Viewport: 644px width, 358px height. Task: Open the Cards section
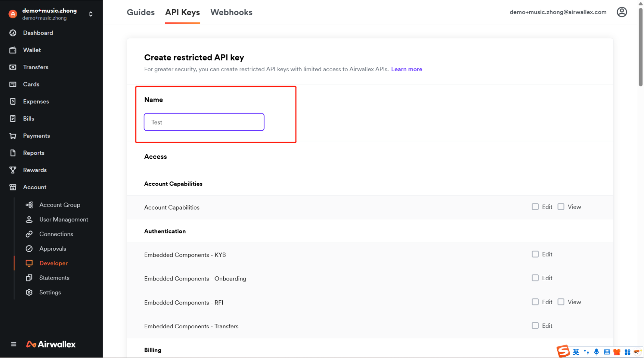pyautogui.click(x=31, y=84)
